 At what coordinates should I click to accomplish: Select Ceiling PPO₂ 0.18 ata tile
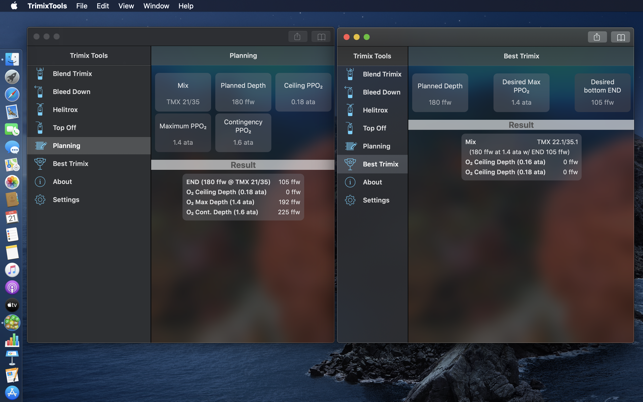(x=303, y=92)
